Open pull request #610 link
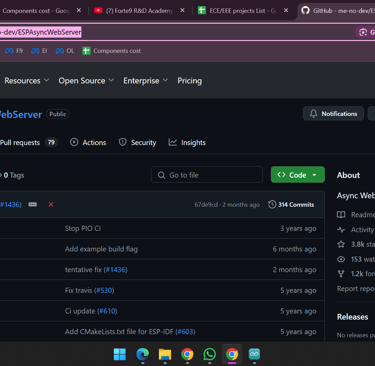 pyautogui.click(x=107, y=311)
